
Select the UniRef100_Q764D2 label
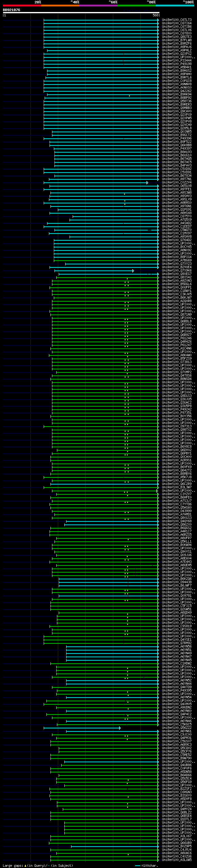(177, 240)
